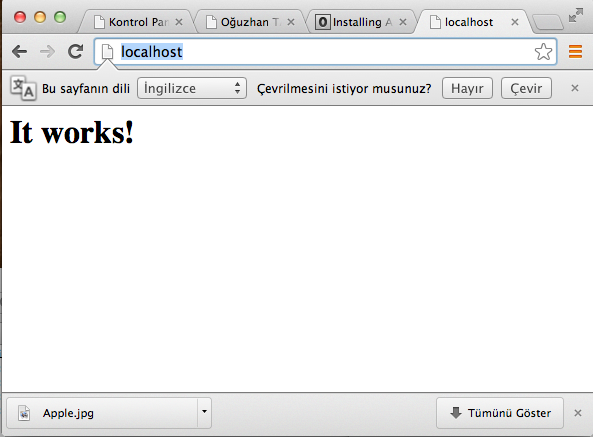This screenshot has width=593, height=437.
Task: Dismiss the translation infobar
Action: [575, 88]
